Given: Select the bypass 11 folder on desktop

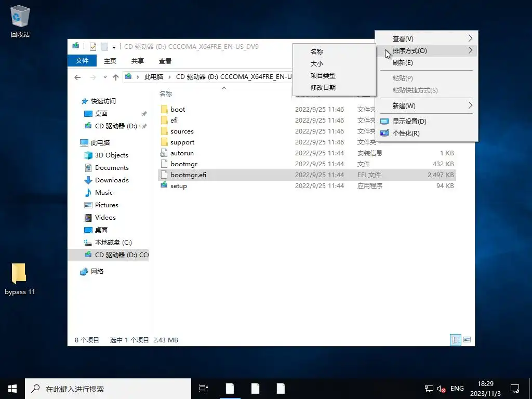Looking at the screenshot, I should point(19,279).
